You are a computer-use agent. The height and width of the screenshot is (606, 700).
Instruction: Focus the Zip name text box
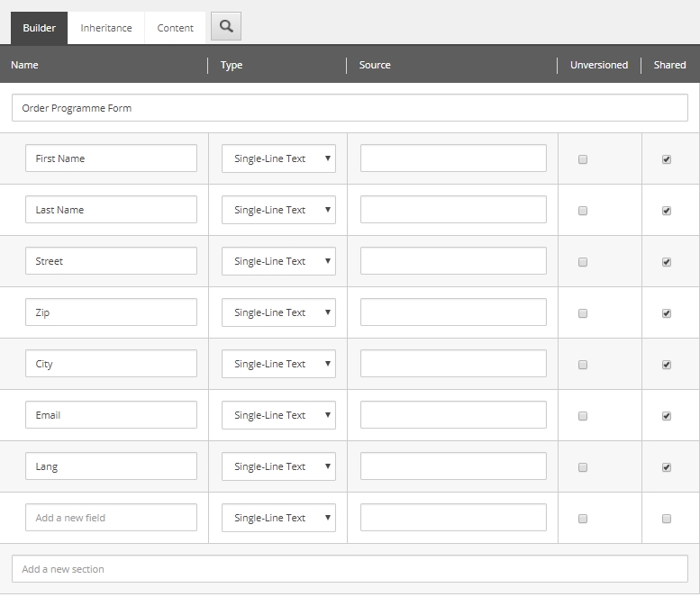(x=111, y=312)
